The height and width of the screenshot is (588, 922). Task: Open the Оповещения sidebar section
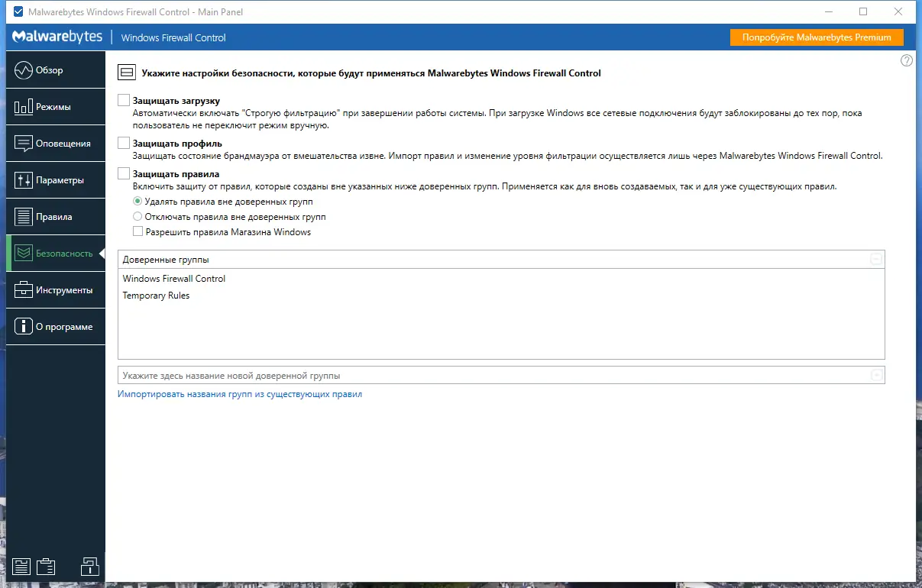pos(55,144)
